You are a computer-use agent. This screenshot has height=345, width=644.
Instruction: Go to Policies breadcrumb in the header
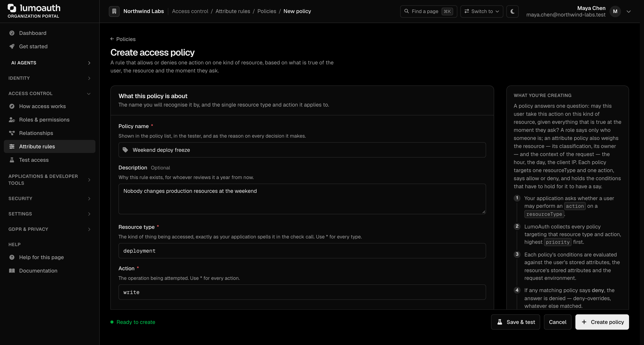[267, 11]
